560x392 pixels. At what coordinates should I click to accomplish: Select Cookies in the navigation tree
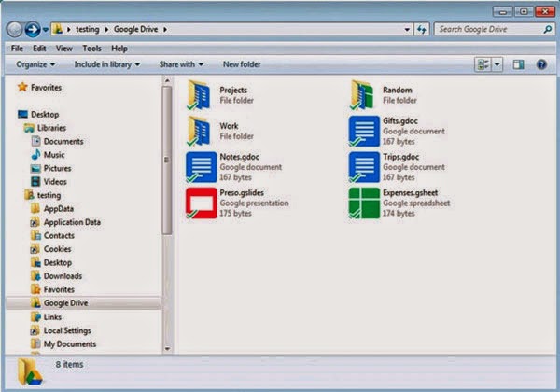(x=57, y=249)
